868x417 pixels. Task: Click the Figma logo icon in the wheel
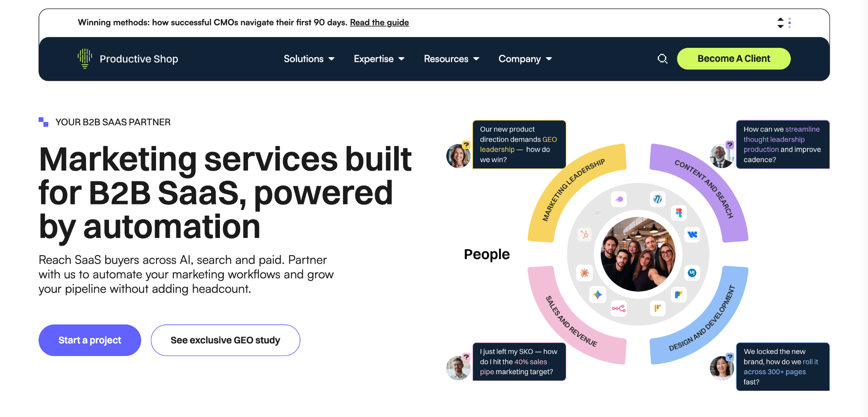679,213
